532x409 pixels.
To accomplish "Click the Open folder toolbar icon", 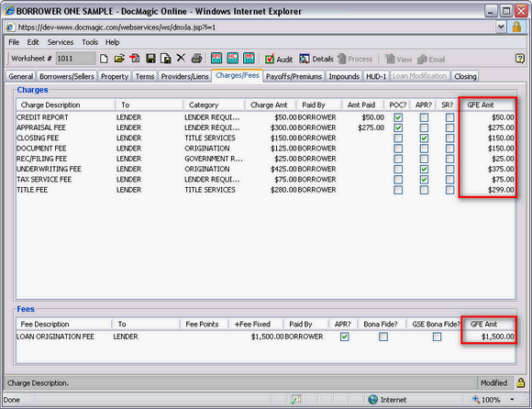I will 119,59.
